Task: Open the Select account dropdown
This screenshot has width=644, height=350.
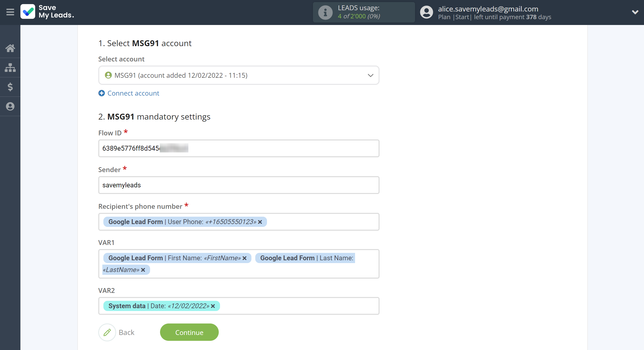Action: [239, 75]
